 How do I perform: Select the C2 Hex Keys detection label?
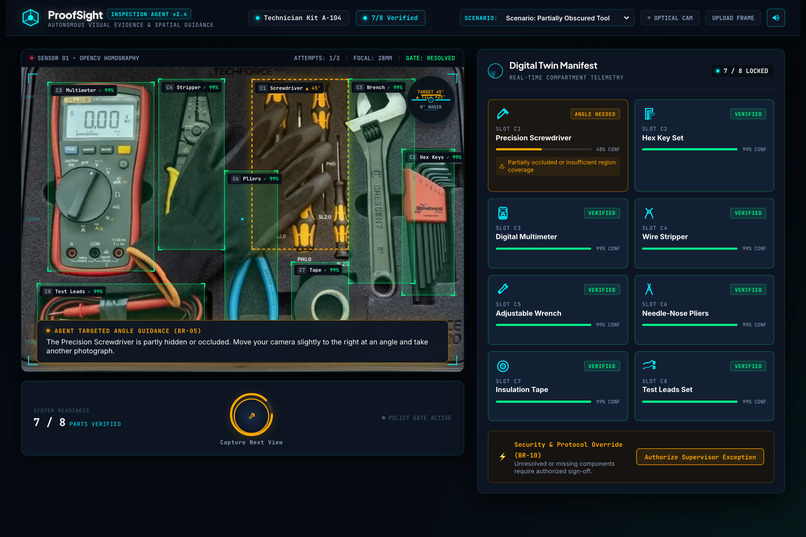pyautogui.click(x=433, y=157)
